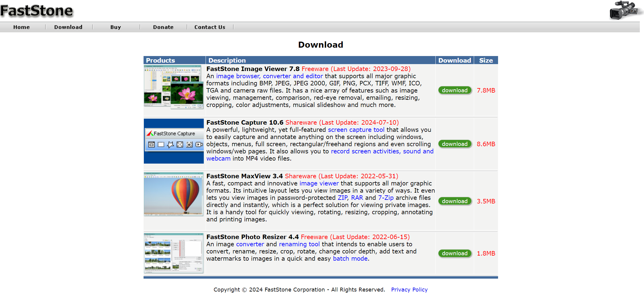The image size is (644, 302).
Task: Click 'FastStone Photo Resizer 4.4' title
Action: click(x=253, y=237)
